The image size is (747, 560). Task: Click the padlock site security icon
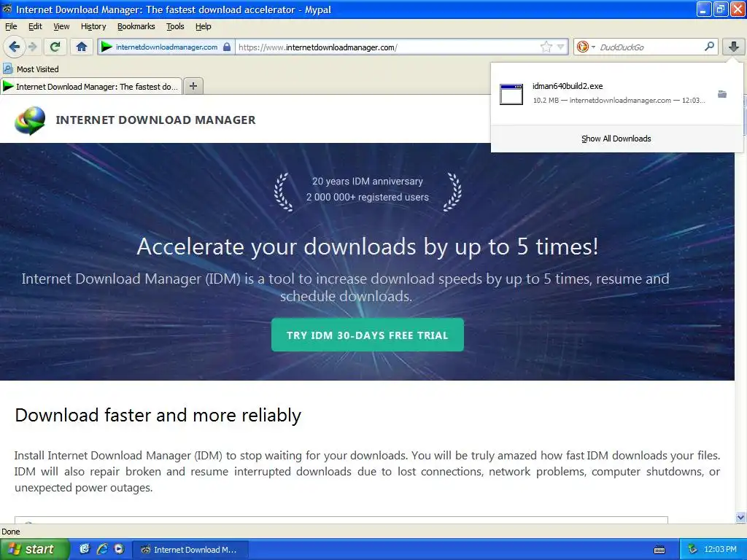click(x=227, y=47)
